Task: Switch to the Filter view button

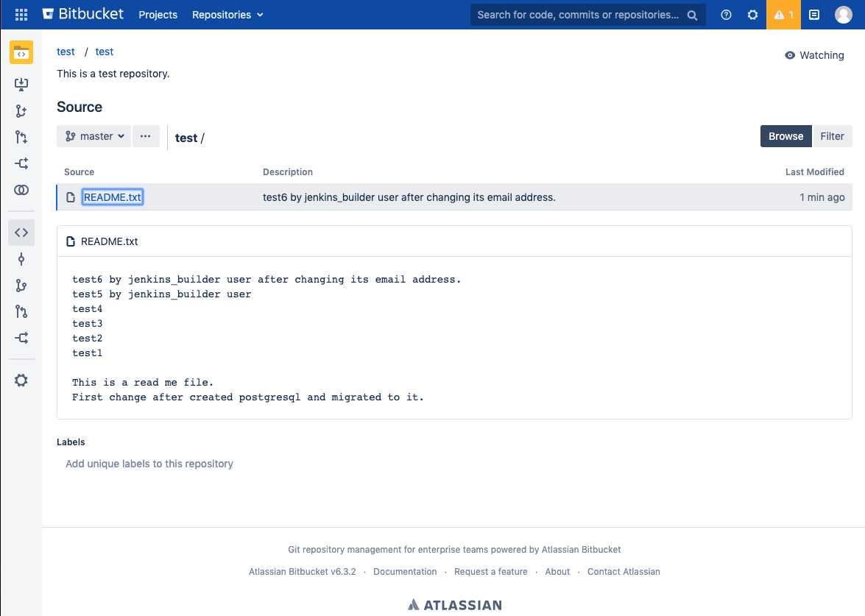Action: (x=832, y=136)
